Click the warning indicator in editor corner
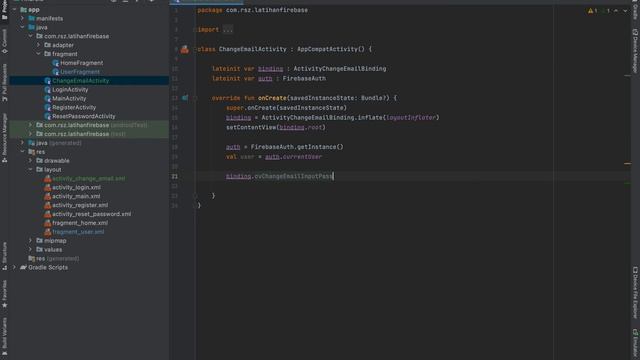 tap(593, 11)
